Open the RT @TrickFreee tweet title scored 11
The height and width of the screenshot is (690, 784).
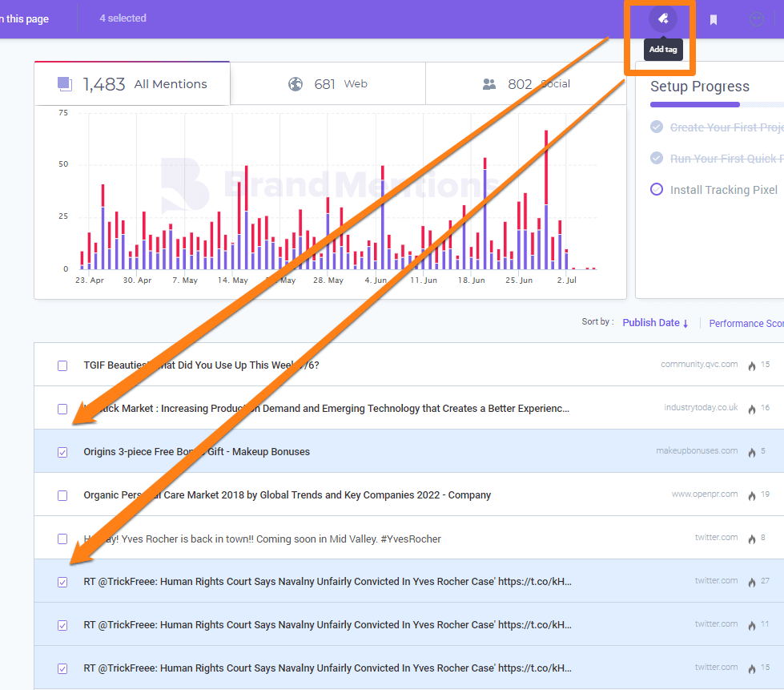click(328, 624)
